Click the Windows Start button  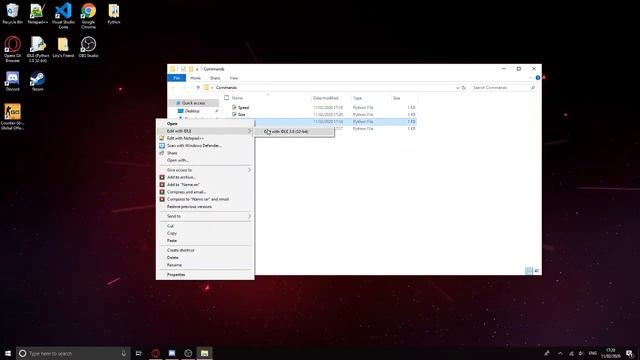8,353
